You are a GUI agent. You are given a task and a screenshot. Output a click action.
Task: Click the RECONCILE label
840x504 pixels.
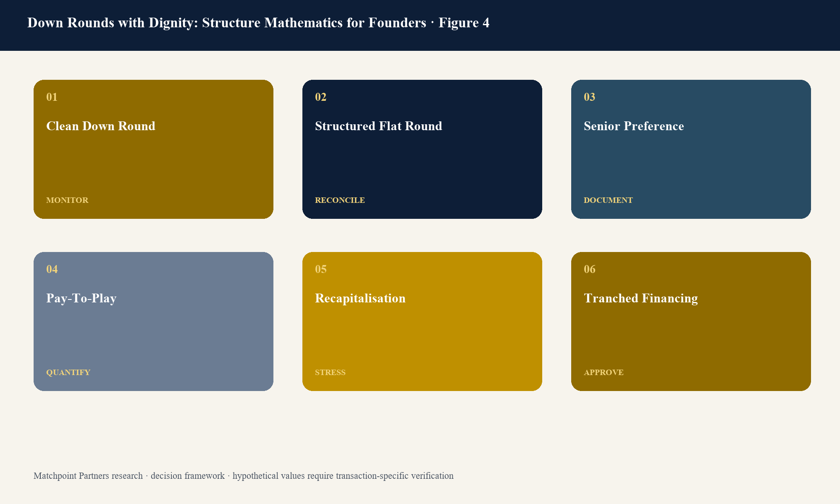pyautogui.click(x=340, y=200)
